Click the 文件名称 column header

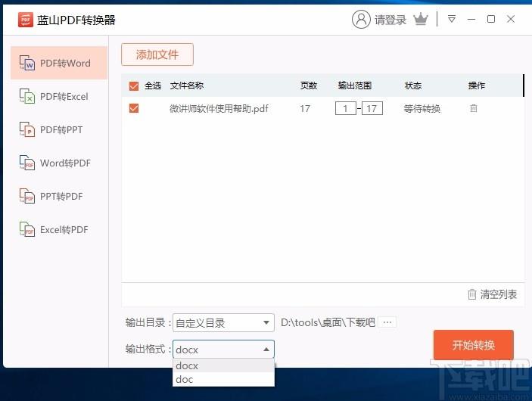tap(187, 85)
